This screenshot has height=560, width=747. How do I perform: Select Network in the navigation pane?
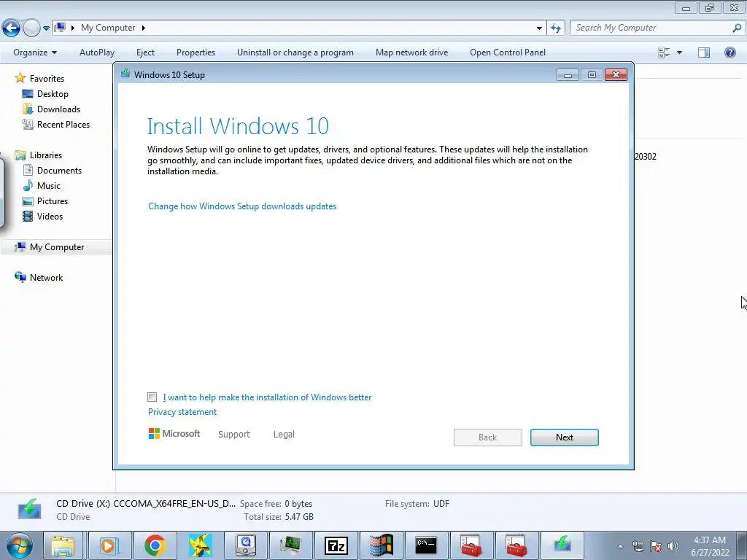(x=46, y=278)
